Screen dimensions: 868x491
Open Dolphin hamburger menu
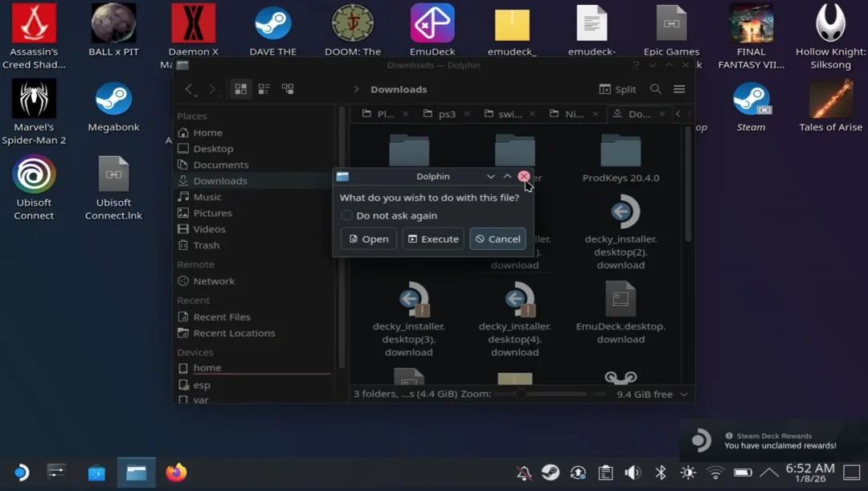click(679, 89)
